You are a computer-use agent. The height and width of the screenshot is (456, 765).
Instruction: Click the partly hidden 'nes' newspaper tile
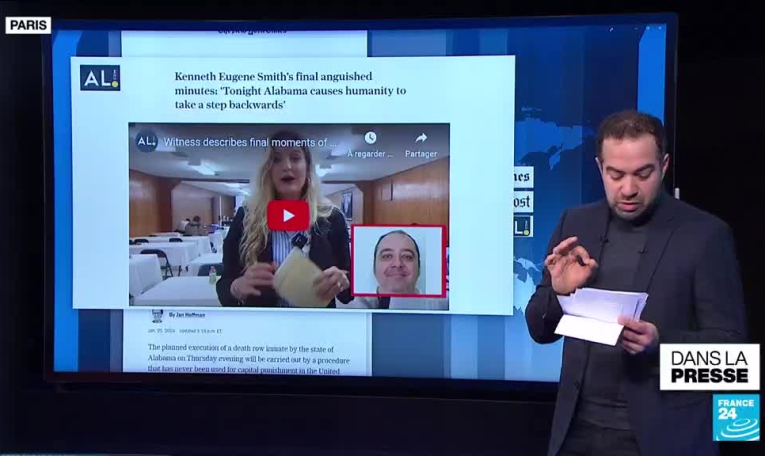tap(523, 177)
